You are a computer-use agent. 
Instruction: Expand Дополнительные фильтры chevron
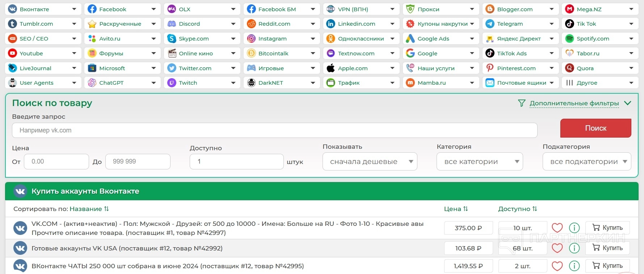coord(628,103)
